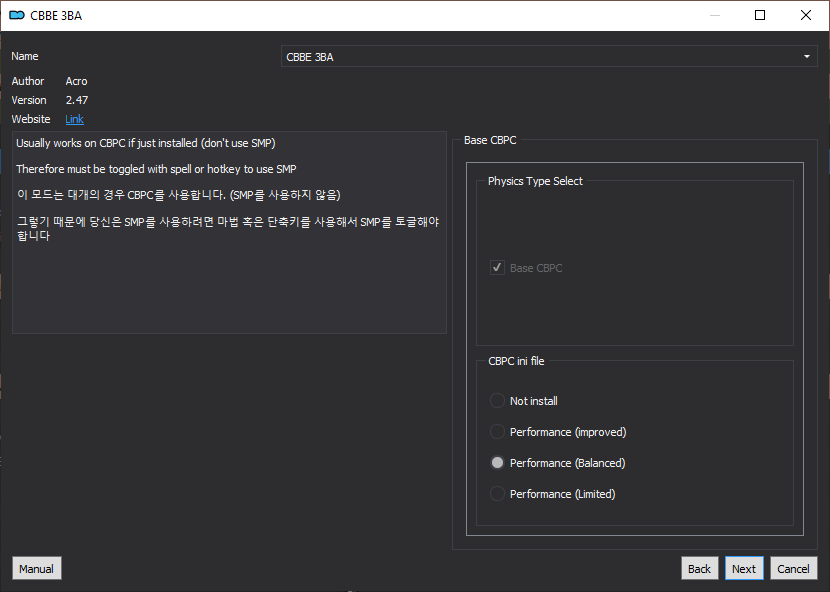Click the Manual button
830x592 pixels.
(x=37, y=568)
